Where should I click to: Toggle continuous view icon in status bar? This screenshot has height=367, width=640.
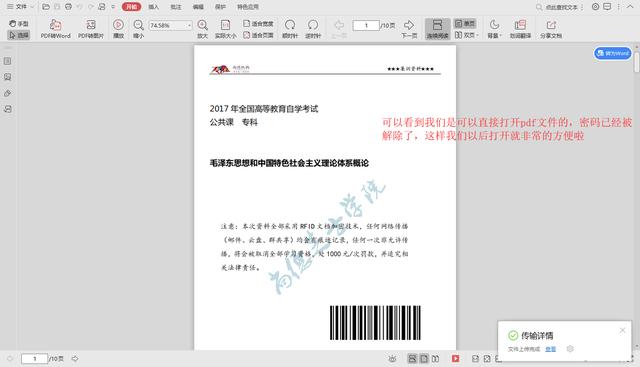(x=412, y=358)
